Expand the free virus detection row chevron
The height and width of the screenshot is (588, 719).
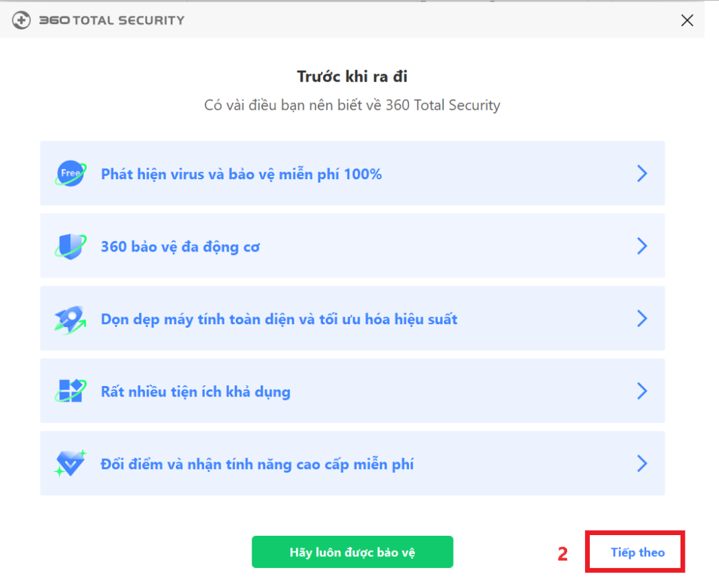tap(642, 174)
